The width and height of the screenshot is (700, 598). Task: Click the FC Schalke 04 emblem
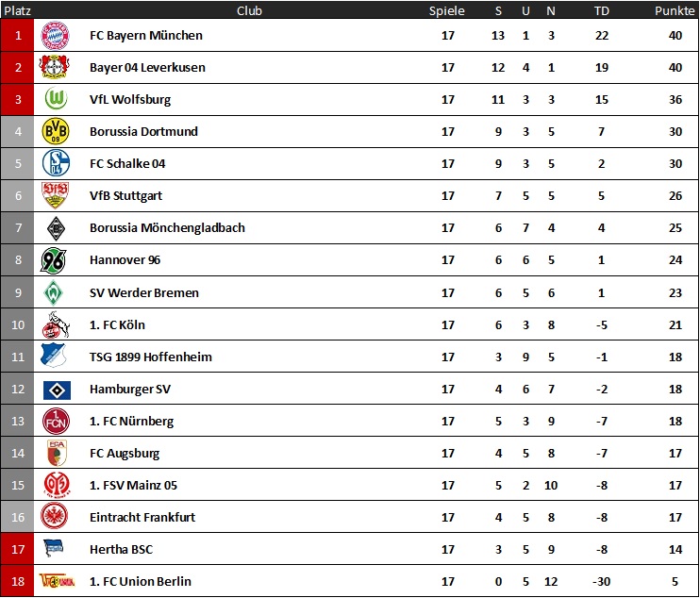[x=56, y=164]
